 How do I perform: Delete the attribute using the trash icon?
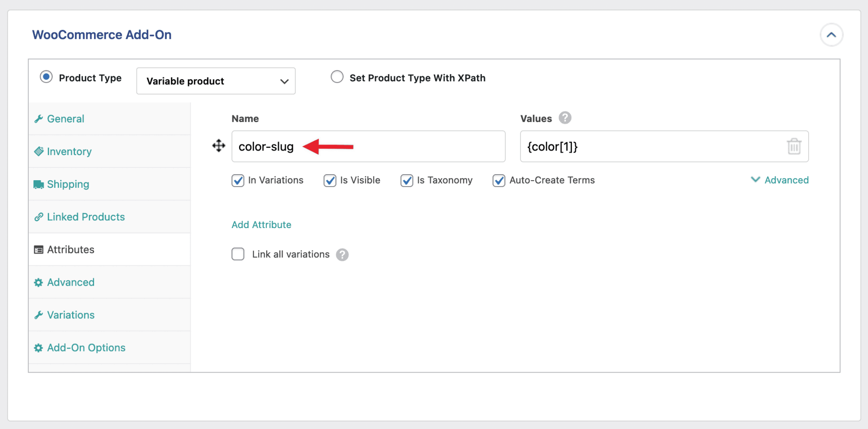pyautogui.click(x=793, y=146)
